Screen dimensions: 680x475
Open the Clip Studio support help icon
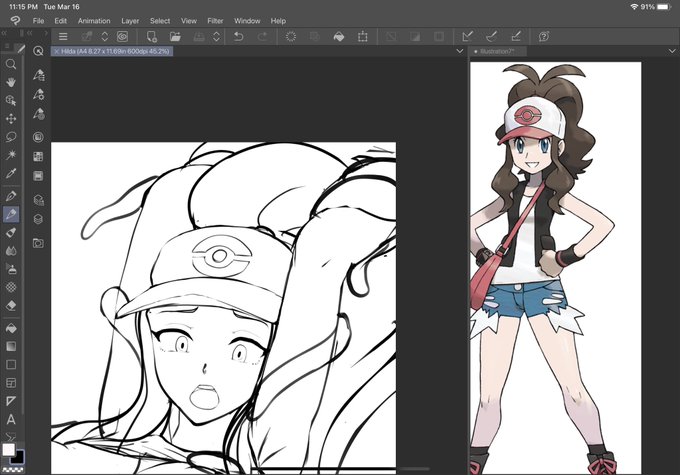pyautogui.click(x=544, y=37)
